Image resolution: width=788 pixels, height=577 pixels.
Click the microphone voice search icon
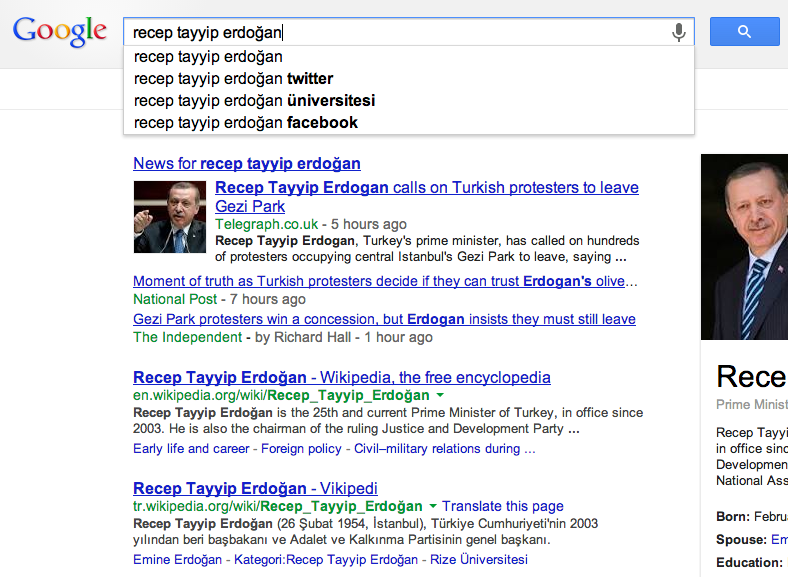(x=678, y=32)
